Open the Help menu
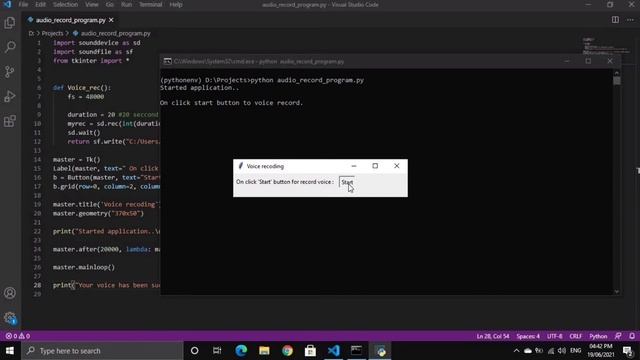The image size is (640, 360). (176, 4)
